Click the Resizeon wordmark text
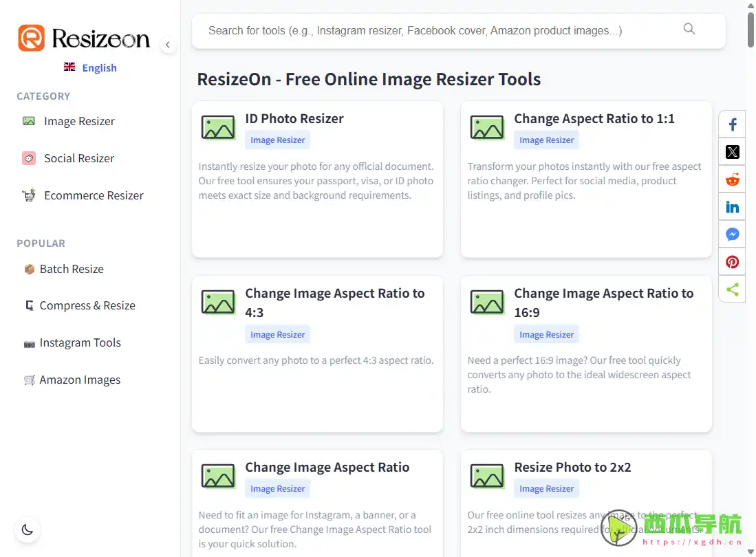Image resolution: width=756 pixels, height=557 pixels. click(x=100, y=39)
